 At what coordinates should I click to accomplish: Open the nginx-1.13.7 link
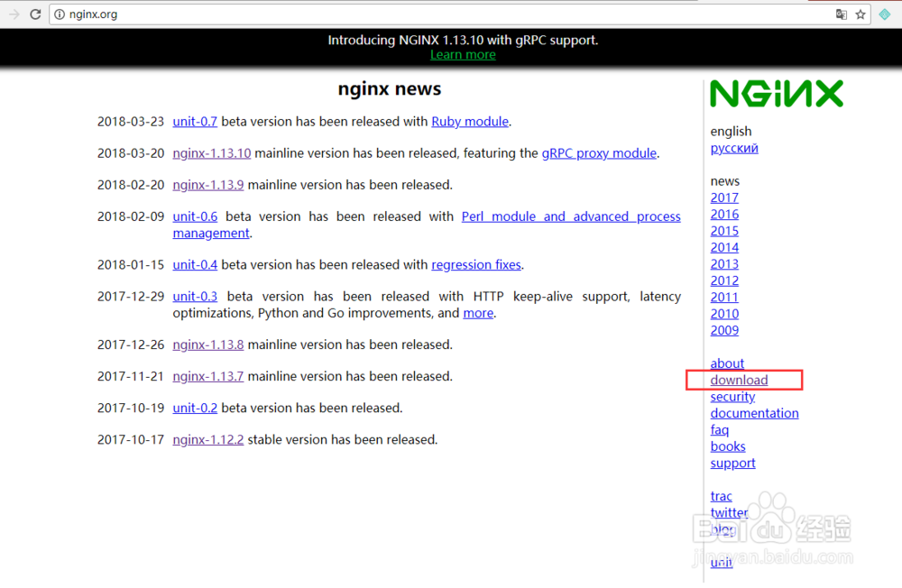pos(208,376)
